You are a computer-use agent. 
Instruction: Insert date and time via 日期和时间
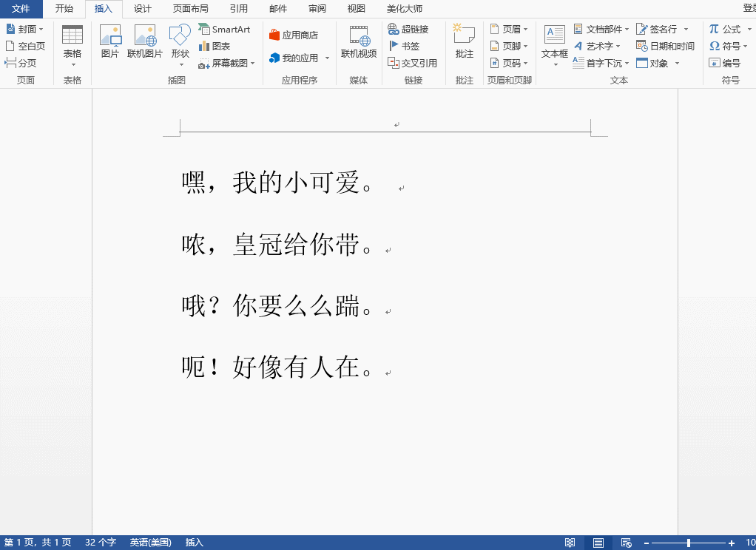[x=665, y=45]
